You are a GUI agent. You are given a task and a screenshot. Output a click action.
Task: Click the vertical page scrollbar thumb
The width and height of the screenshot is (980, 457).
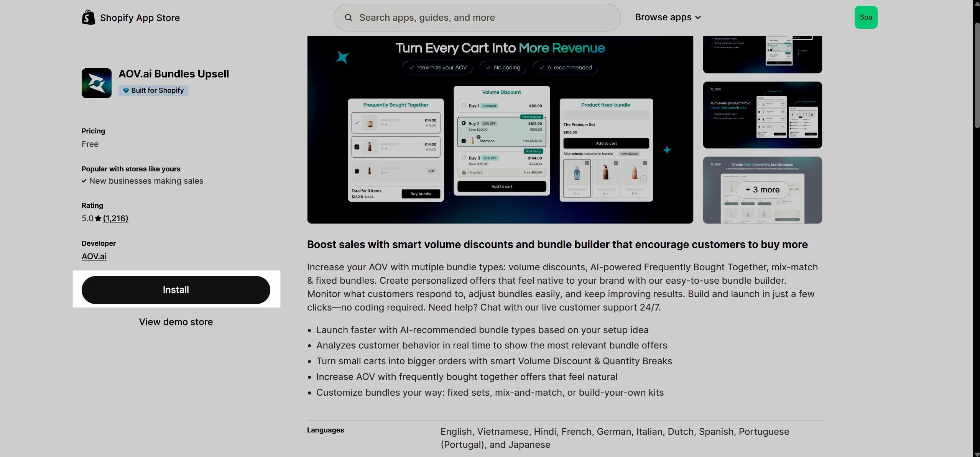(977, 75)
